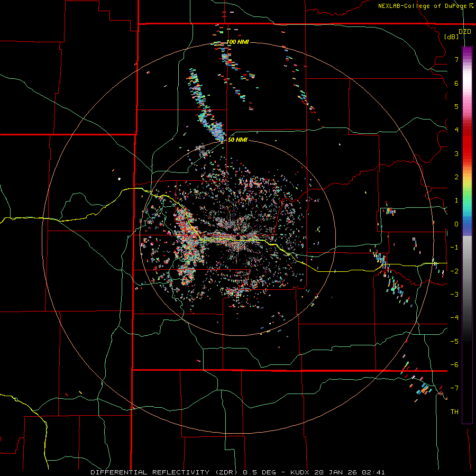The image size is (476, 476).
Task: Click the -6 dB scale tick label
Action: (454, 364)
